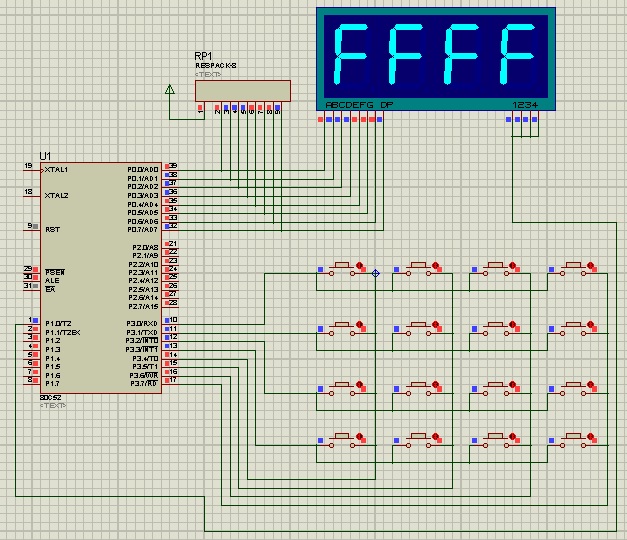Click pin number 39 on U1
Image resolution: width=627 pixels, height=540 pixels.
click(x=173, y=166)
